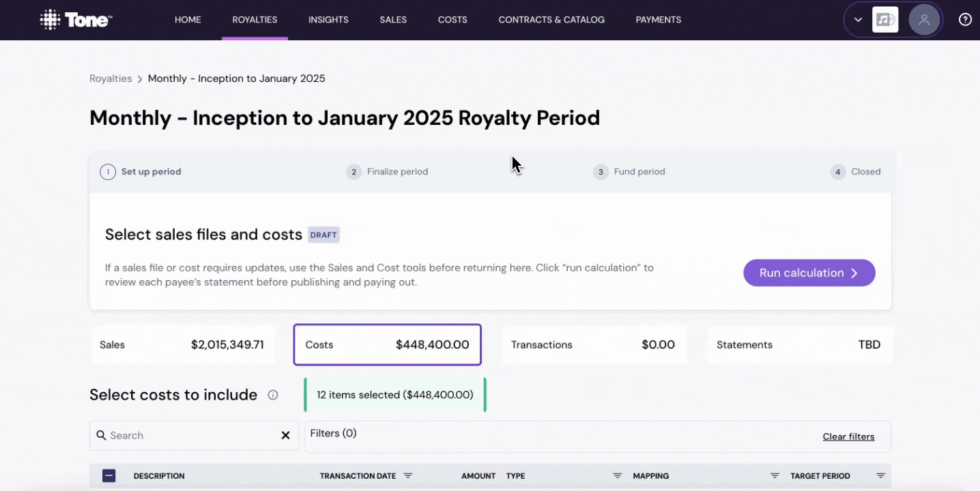
Task: Open the Mapping column filter
Action: pyautogui.click(x=775, y=476)
